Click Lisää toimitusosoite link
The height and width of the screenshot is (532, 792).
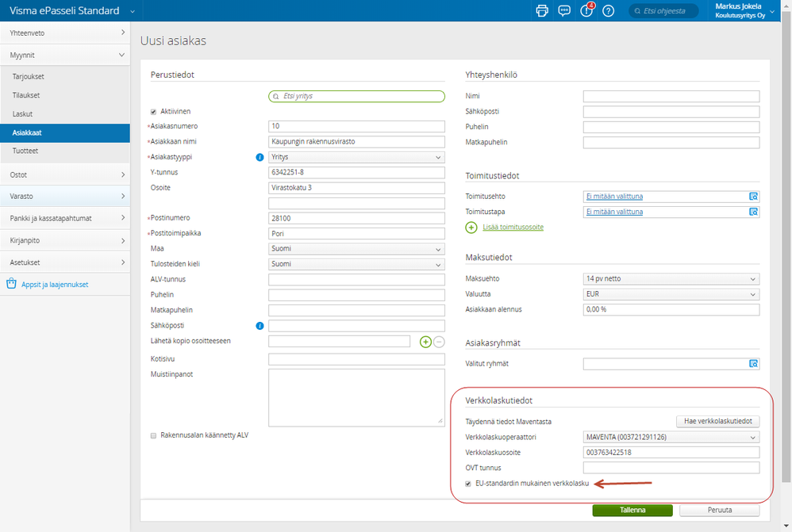coord(513,227)
